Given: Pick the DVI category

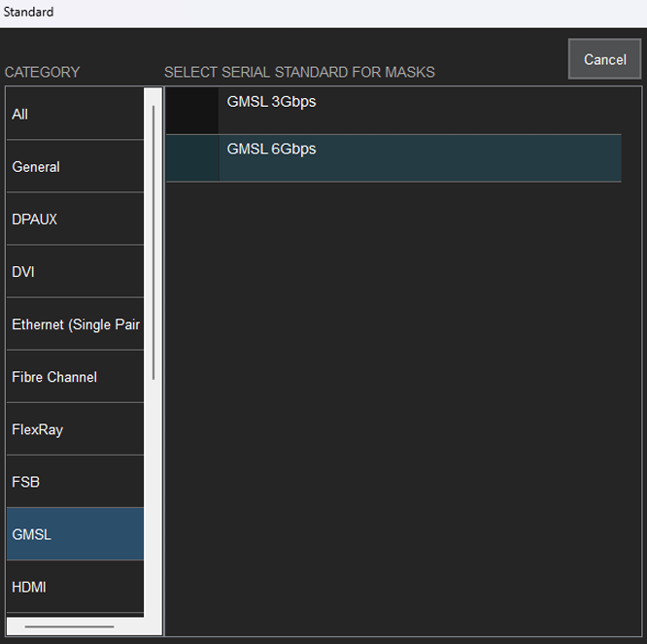Looking at the screenshot, I should tap(75, 271).
